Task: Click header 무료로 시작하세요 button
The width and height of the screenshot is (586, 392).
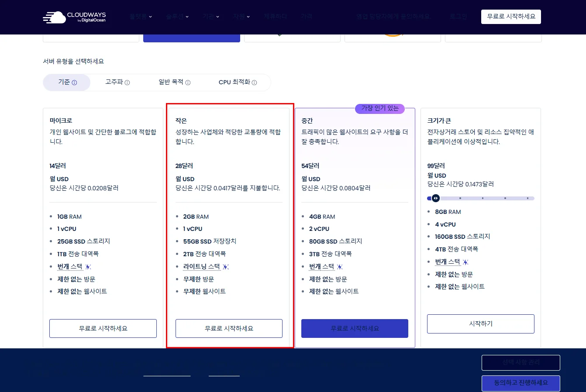Action: click(511, 17)
